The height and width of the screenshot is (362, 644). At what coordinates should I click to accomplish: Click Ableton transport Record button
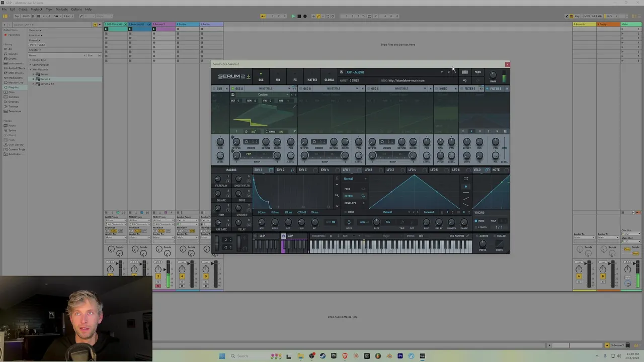tap(305, 16)
